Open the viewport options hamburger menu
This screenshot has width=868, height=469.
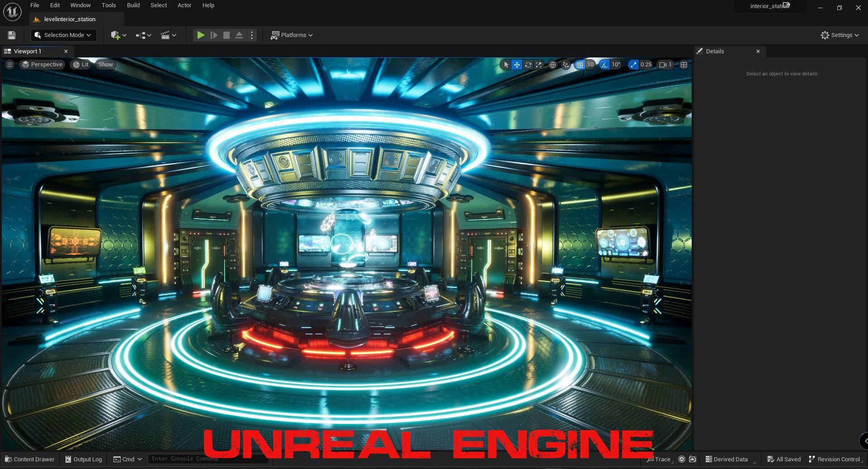pos(9,65)
